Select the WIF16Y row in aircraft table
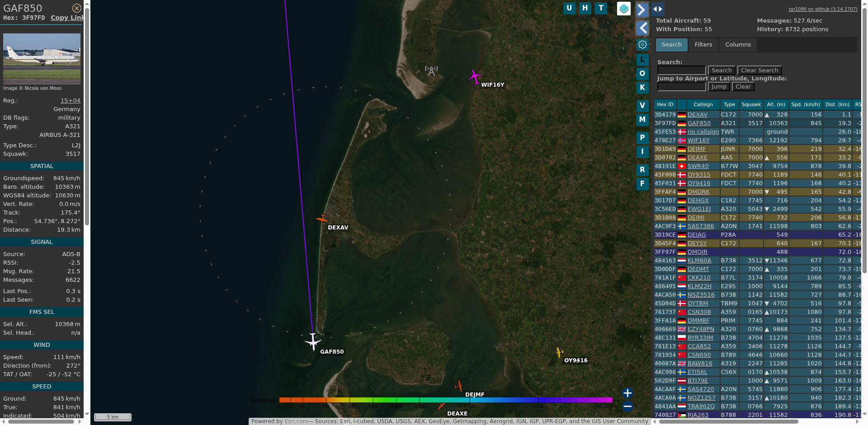The width and height of the screenshot is (868, 425). [757, 140]
